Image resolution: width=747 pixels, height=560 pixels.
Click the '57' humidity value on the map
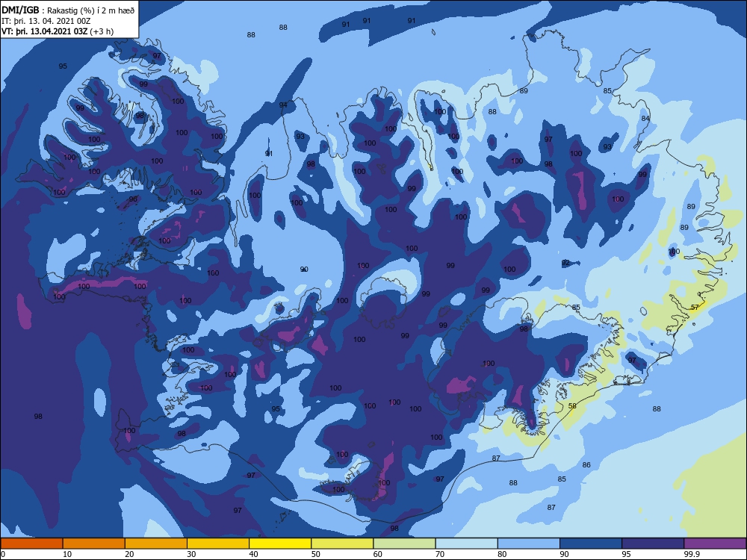tap(695, 307)
